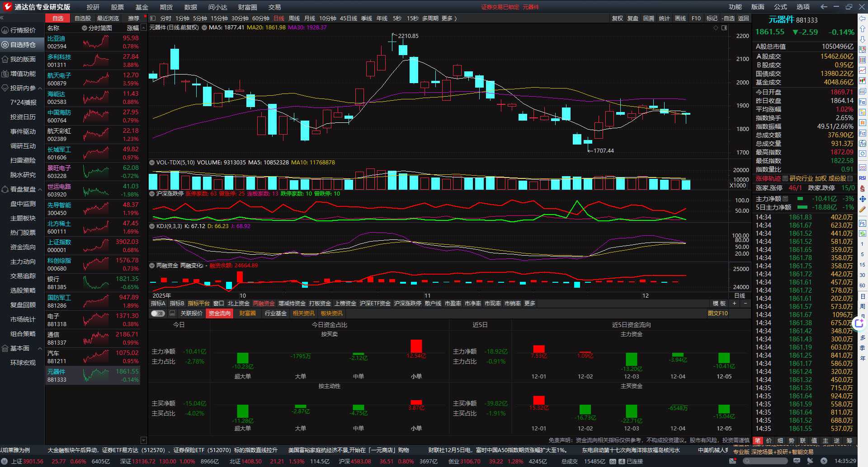This screenshot has height=467, width=868.
Task: Switch to the 行业基金 tab
Action: coord(276,313)
